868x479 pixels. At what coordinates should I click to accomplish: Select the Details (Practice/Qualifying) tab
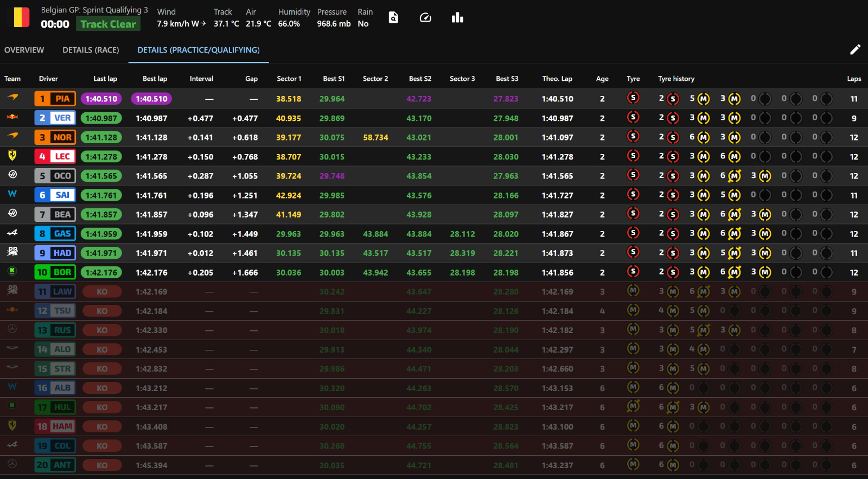point(199,50)
